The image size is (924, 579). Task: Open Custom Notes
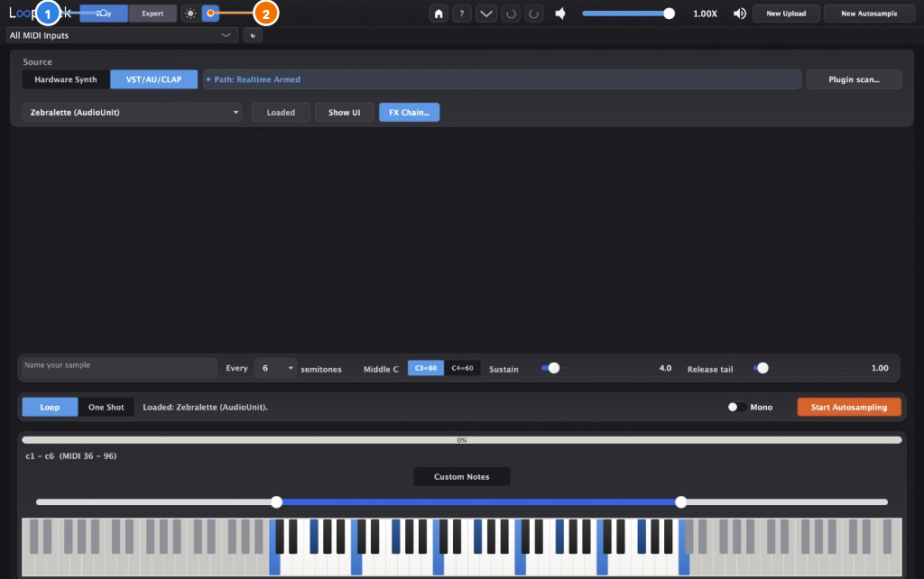click(x=462, y=476)
